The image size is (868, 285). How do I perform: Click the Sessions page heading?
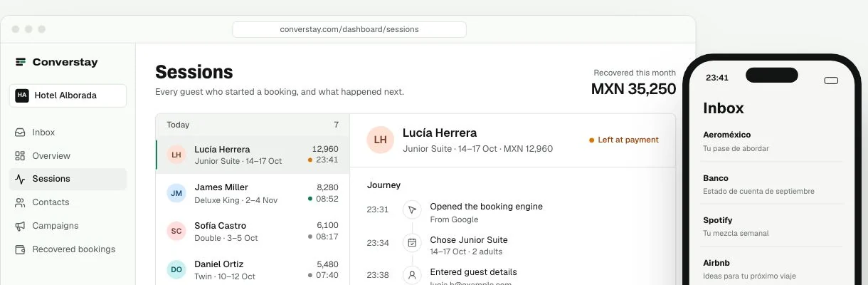point(194,72)
